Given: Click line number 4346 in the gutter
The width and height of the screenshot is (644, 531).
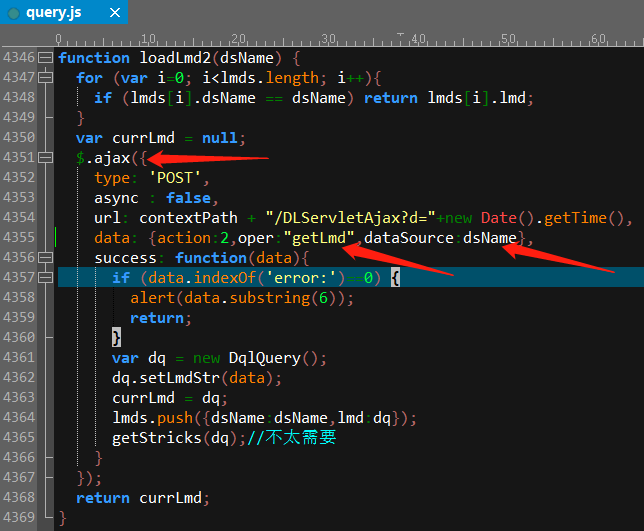Looking at the screenshot, I should click(x=19, y=57).
